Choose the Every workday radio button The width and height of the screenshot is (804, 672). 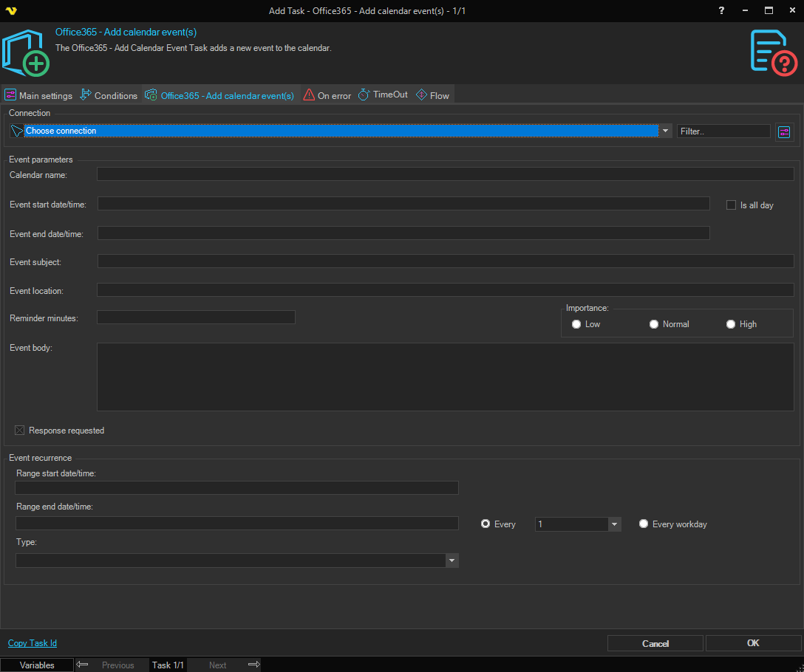[x=644, y=524]
